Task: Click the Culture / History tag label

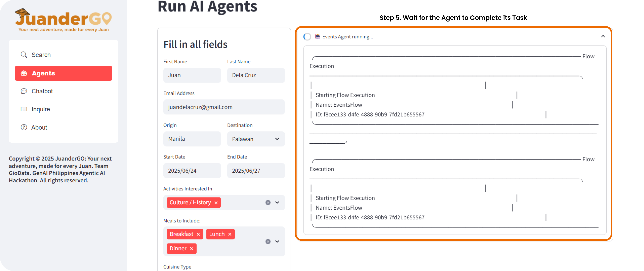Action: click(x=190, y=202)
